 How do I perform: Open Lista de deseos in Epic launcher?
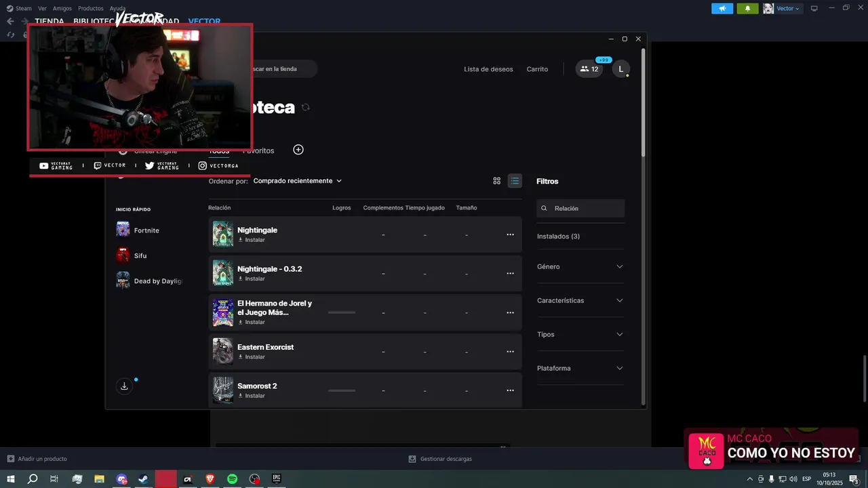tap(488, 69)
